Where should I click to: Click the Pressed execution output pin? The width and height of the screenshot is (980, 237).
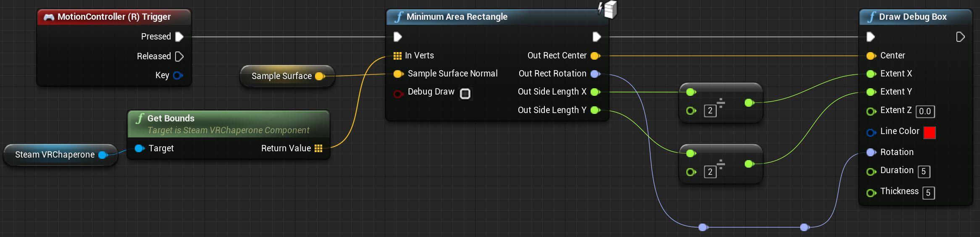(179, 37)
